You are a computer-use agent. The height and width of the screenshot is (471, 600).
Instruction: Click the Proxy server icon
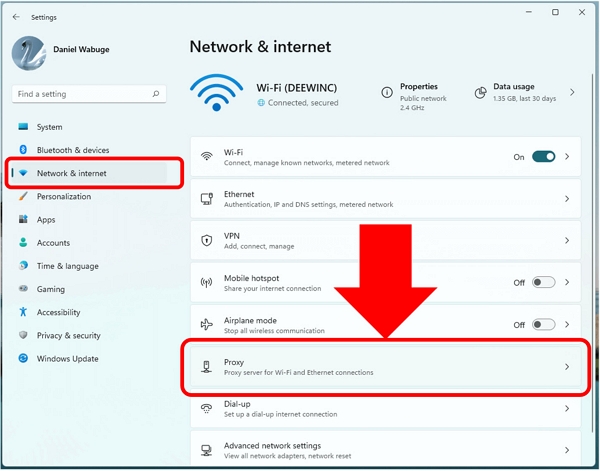tap(207, 367)
